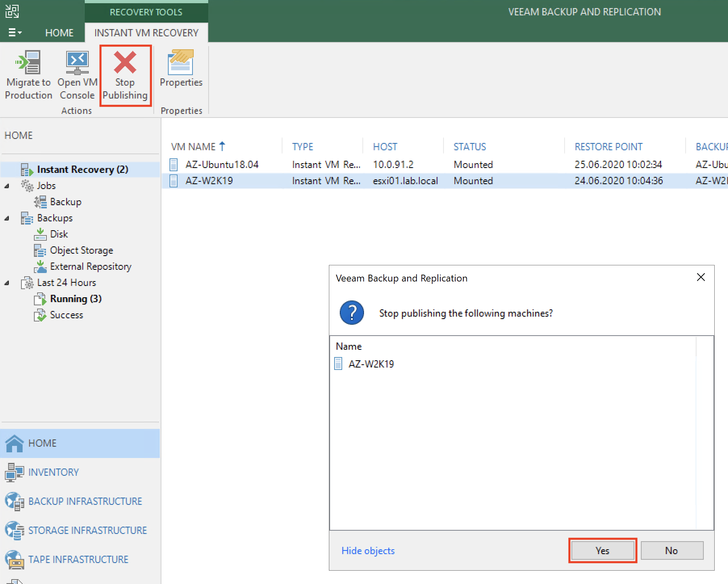Sort by STATUS column header
The image size is (728, 584).
470,147
